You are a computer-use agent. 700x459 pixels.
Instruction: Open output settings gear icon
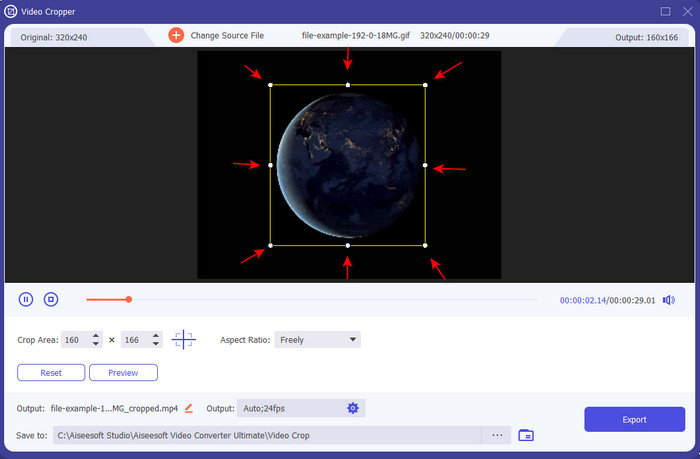pyautogui.click(x=352, y=408)
